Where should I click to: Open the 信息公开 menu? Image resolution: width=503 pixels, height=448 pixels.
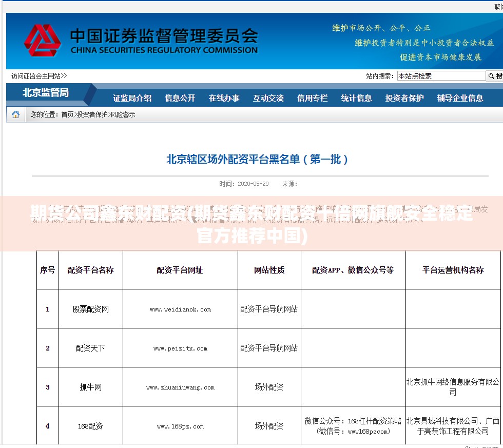coord(180,98)
